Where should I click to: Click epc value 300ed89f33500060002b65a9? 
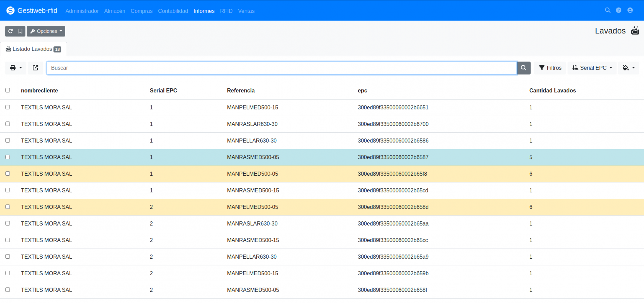click(x=393, y=256)
